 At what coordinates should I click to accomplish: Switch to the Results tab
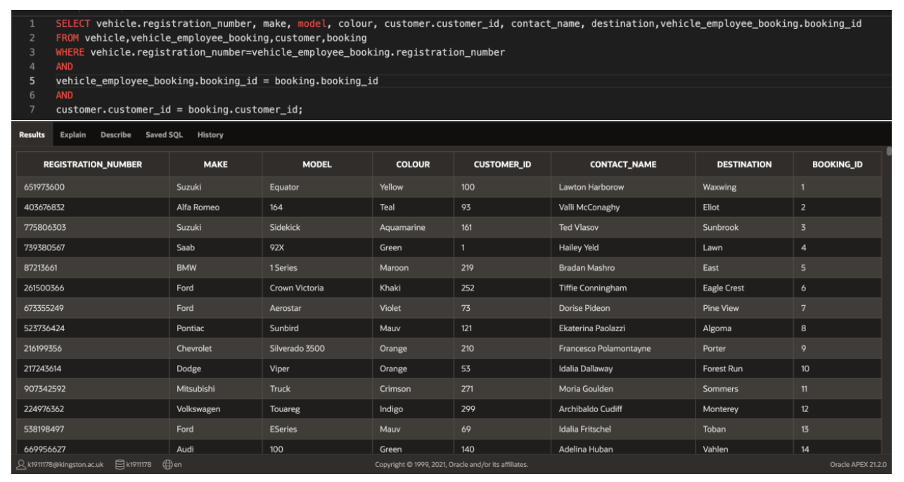tap(32, 135)
